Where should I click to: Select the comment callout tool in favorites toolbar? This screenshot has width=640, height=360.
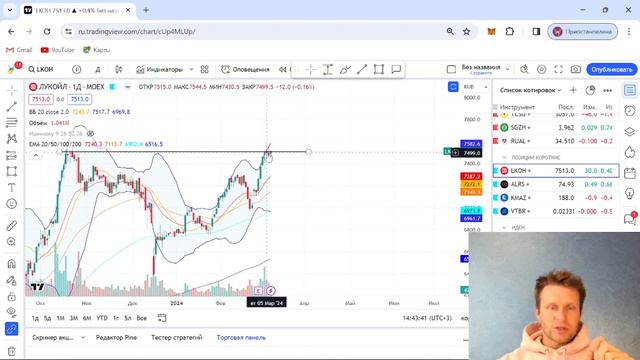(x=396, y=69)
